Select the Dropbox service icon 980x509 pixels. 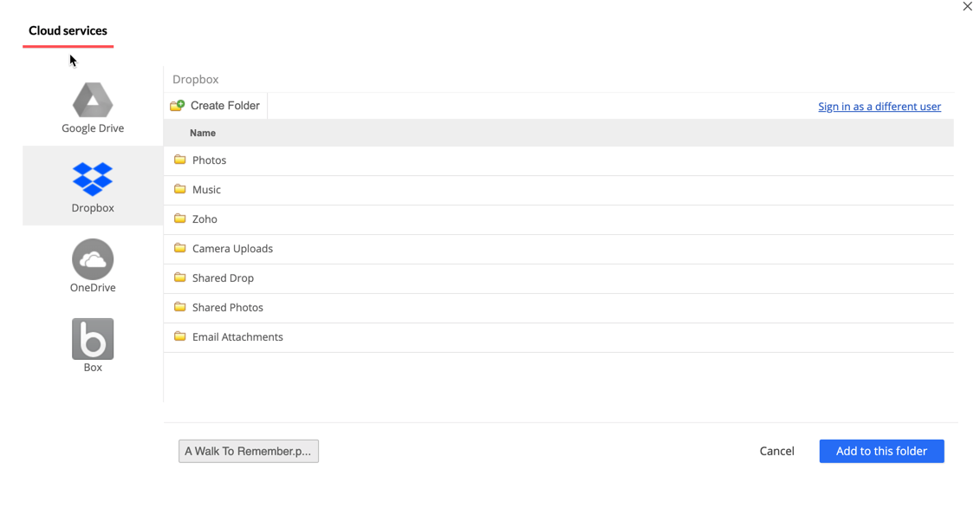(x=93, y=179)
